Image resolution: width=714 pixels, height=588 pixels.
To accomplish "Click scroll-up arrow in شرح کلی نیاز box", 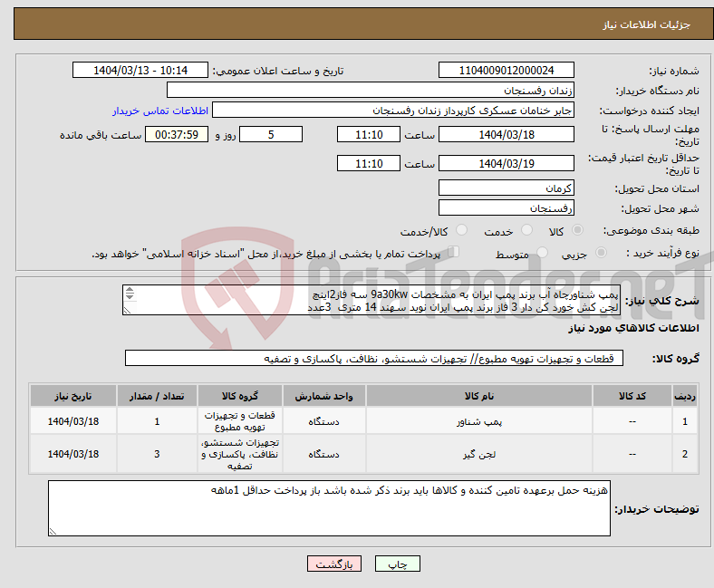I will 130,290.
